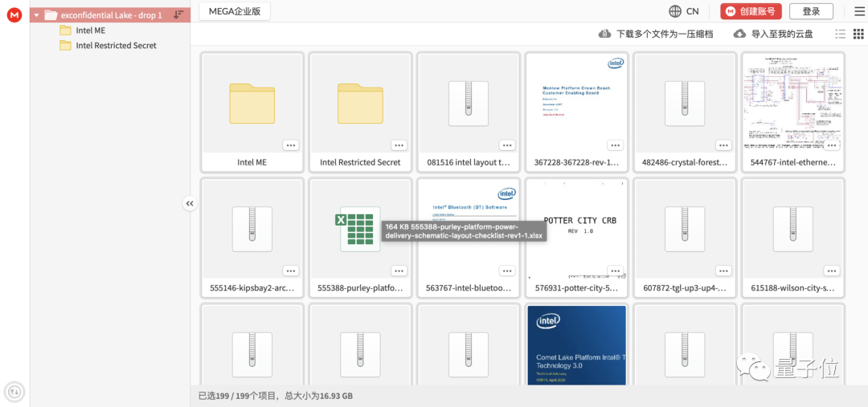This screenshot has height=407, width=868.
Task: Select the 576931-potter-city document thumbnail
Action: (x=577, y=228)
